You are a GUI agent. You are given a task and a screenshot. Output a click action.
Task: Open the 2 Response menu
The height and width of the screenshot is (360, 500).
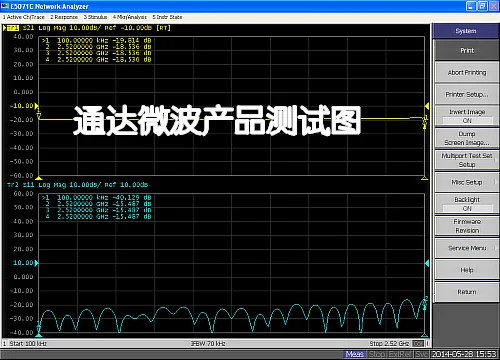(x=64, y=17)
